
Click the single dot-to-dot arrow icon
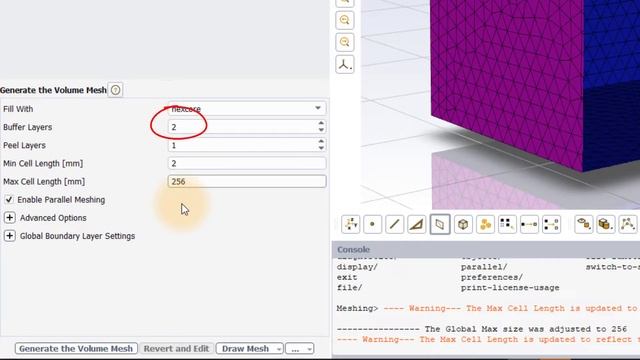529,224
